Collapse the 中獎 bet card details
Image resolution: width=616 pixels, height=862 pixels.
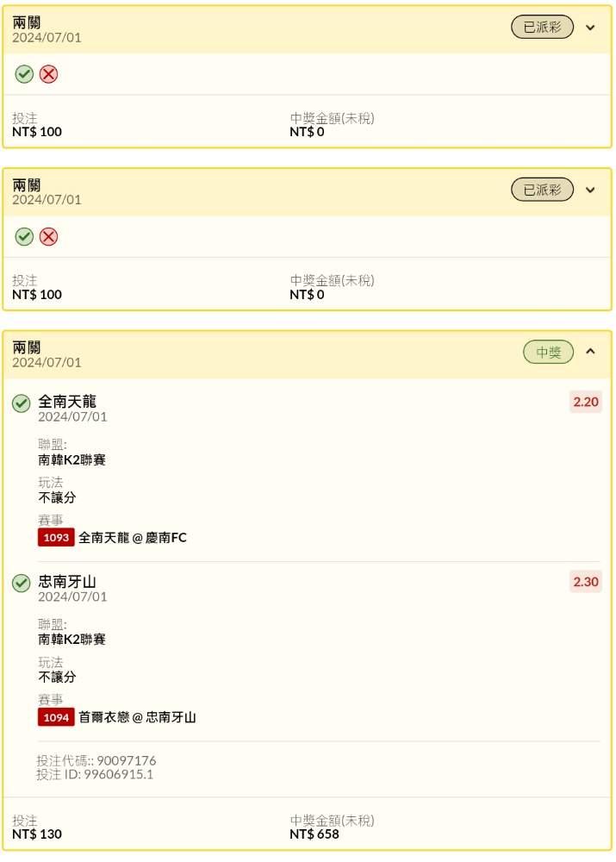(x=590, y=352)
